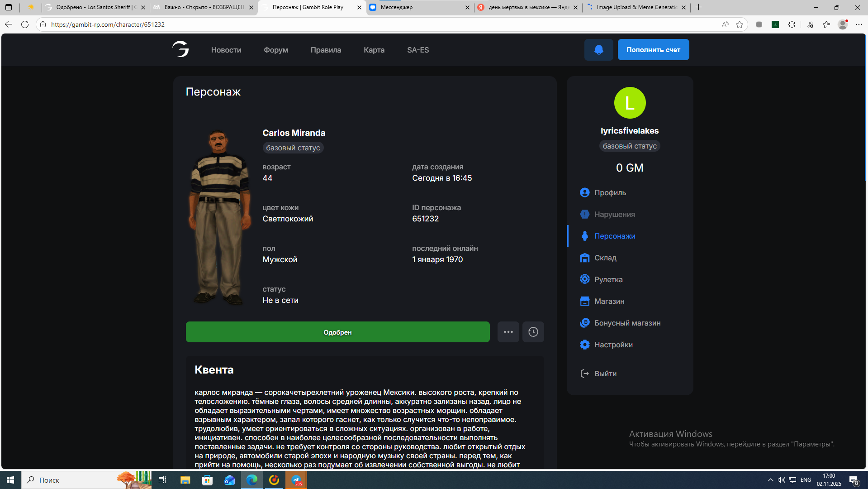Open the Бонусный магазин page
Image resolution: width=868 pixels, height=489 pixels.
click(627, 323)
